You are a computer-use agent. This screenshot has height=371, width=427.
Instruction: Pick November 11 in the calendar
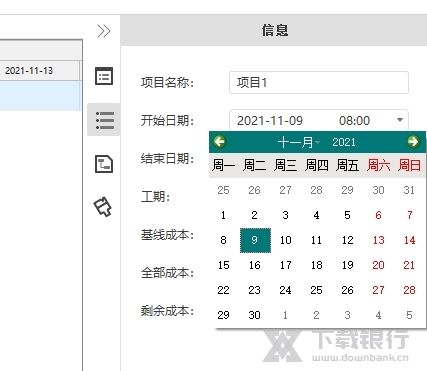(316, 240)
